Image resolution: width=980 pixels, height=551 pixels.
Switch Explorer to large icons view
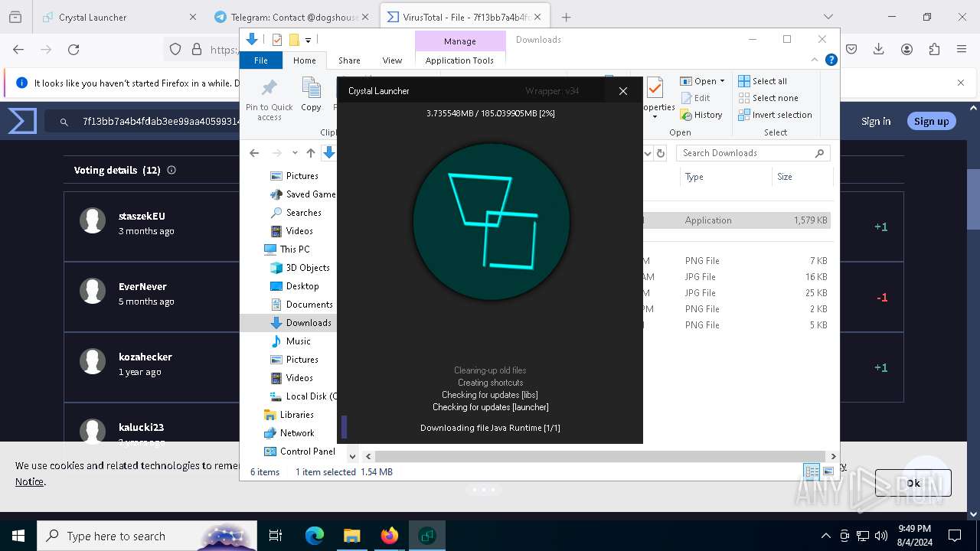[x=828, y=471]
